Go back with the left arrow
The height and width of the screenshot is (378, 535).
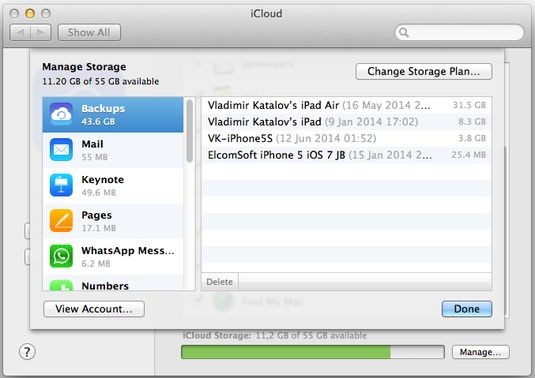(20, 32)
